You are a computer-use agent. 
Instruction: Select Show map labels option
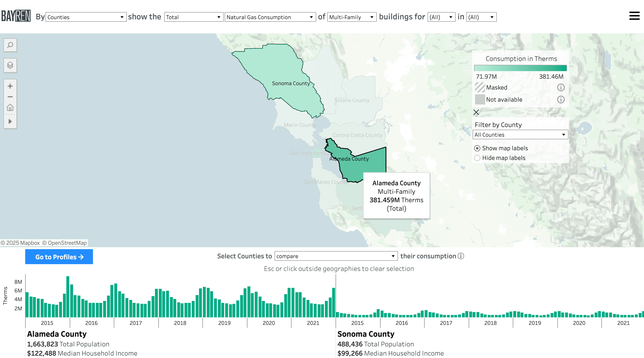[x=501, y=148]
